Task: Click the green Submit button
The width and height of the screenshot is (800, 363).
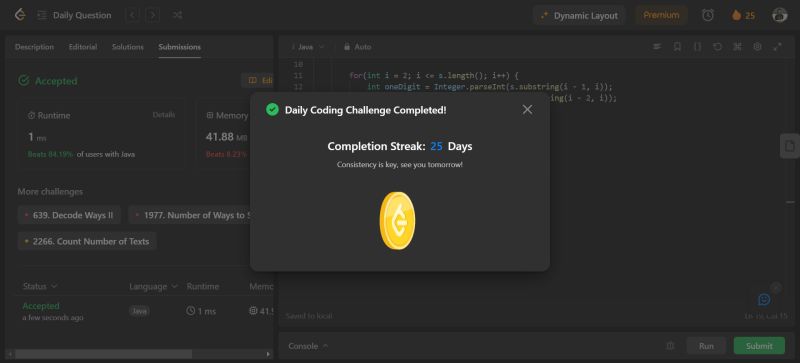Action: click(x=759, y=346)
